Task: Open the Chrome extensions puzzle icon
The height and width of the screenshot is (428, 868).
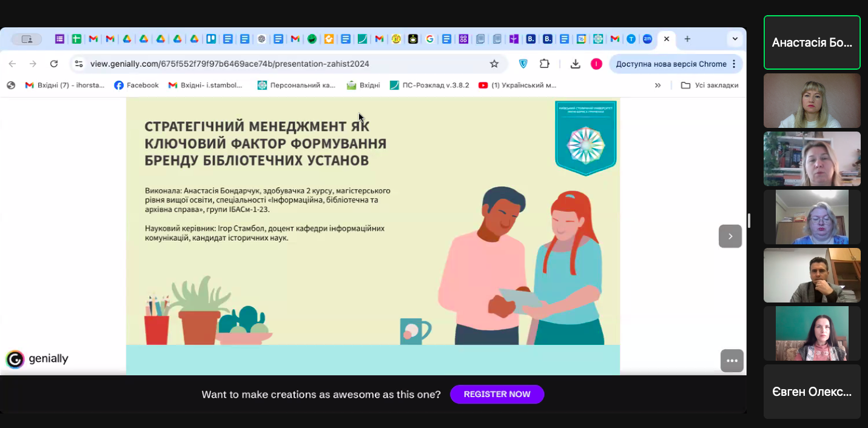Action: [x=544, y=64]
